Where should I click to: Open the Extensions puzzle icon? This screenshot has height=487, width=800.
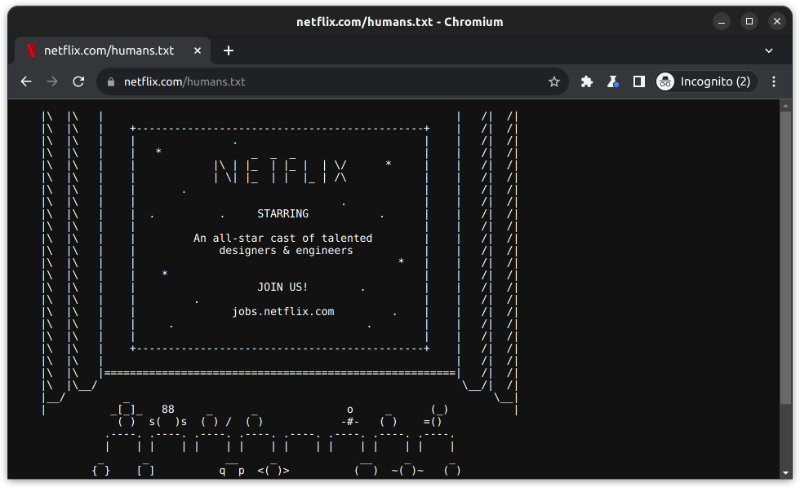pyautogui.click(x=587, y=82)
